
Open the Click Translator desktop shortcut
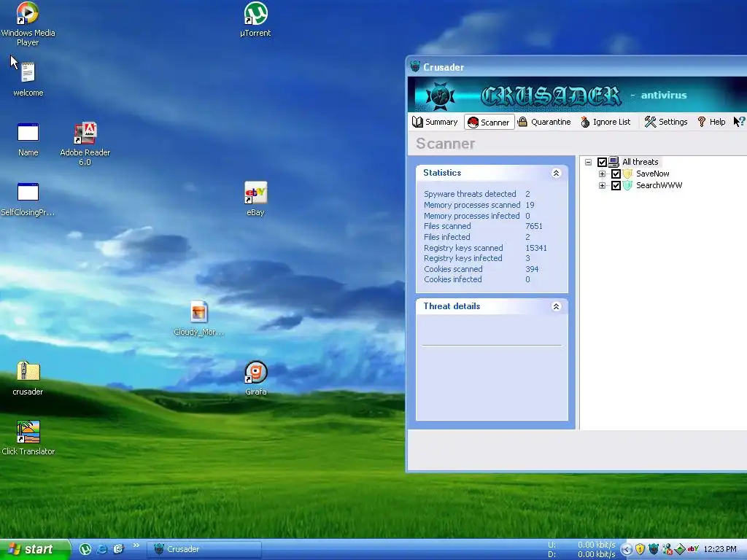click(28, 438)
